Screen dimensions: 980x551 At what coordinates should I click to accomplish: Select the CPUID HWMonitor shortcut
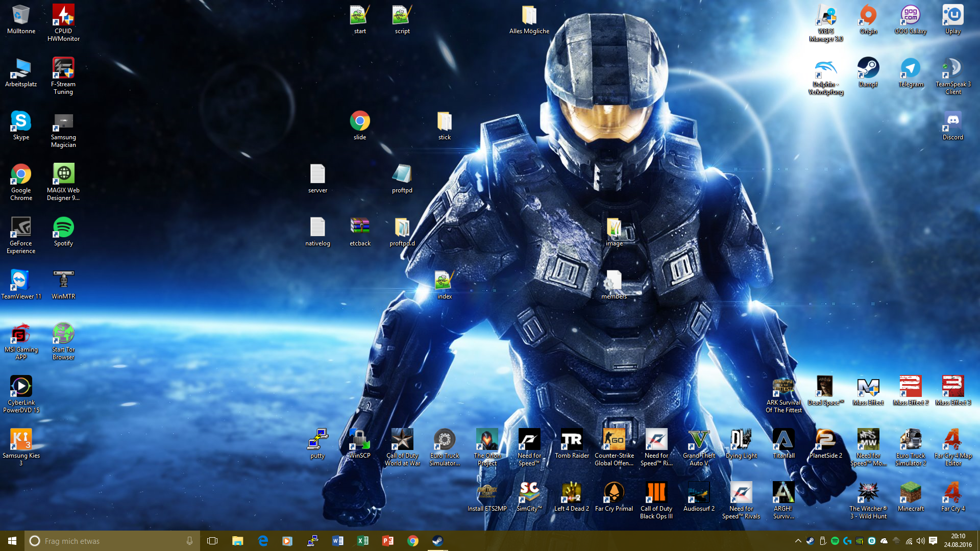[x=63, y=15]
